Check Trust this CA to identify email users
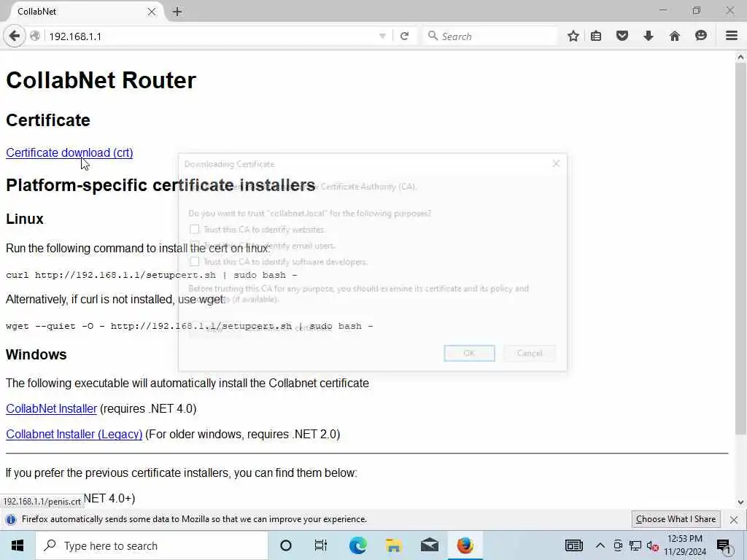The height and width of the screenshot is (560, 747). pos(194,246)
